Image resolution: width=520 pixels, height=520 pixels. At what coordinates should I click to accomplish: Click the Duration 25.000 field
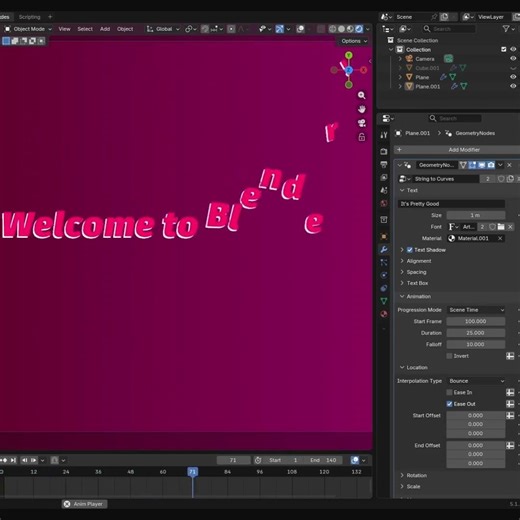[x=476, y=333]
